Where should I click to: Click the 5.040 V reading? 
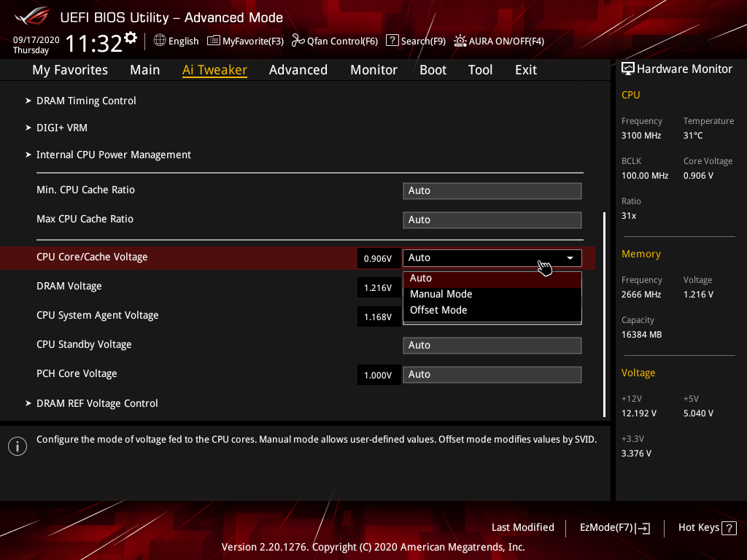pyautogui.click(x=698, y=413)
